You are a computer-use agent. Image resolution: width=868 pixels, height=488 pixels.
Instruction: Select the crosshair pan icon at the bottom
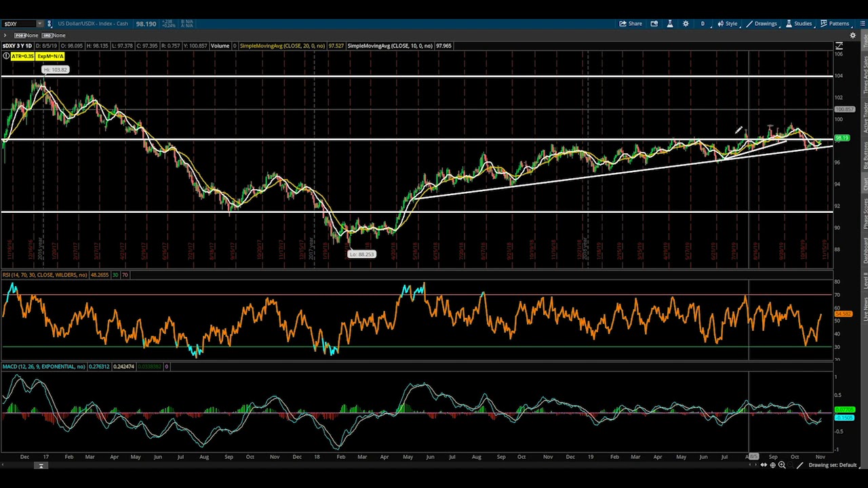coord(773,465)
